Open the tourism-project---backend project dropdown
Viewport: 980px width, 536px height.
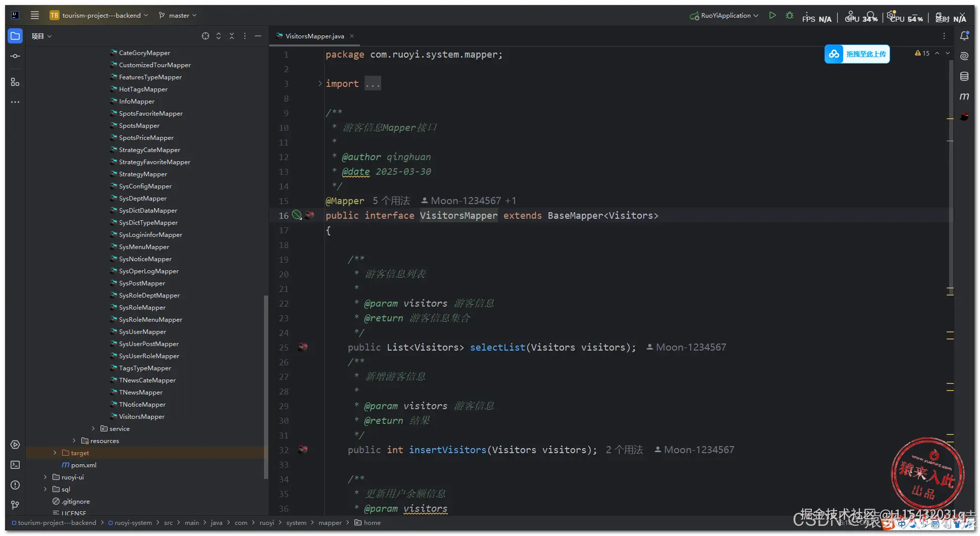99,15
